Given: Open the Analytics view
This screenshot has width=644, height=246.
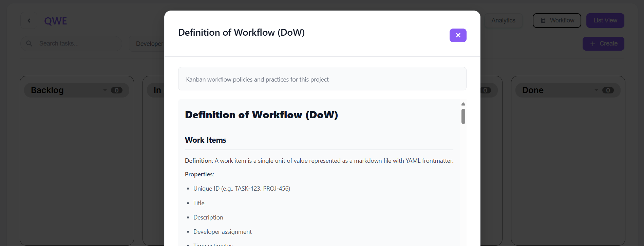Looking at the screenshot, I should [503, 20].
